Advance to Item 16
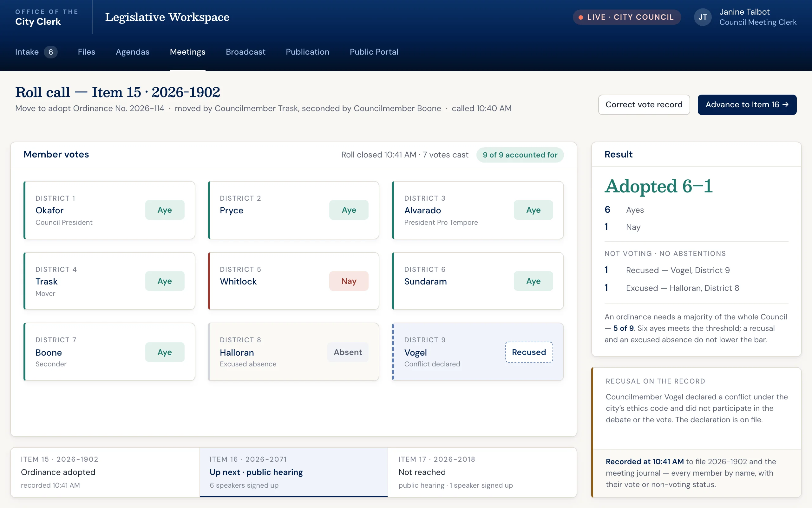Image resolution: width=812 pixels, height=508 pixels. click(x=747, y=104)
